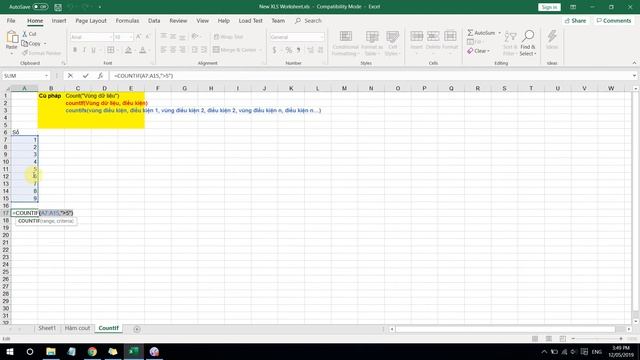The image size is (640, 360).
Task: Click the Copy icon
Action: pos(24,43)
